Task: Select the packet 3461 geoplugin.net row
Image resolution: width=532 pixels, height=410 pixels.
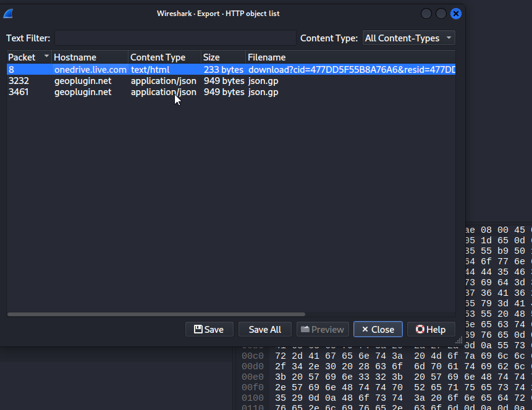Action: click(x=231, y=92)
